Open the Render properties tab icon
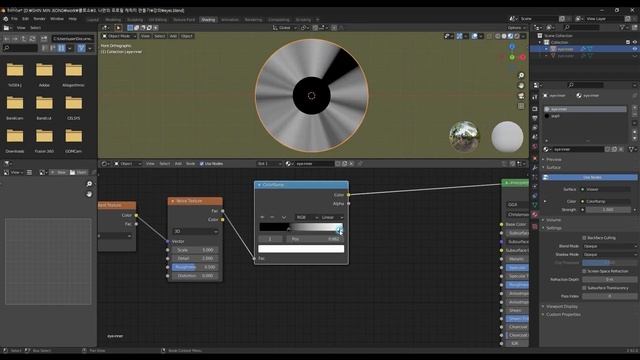Screen dimensions: 640x360 (535, 109)
